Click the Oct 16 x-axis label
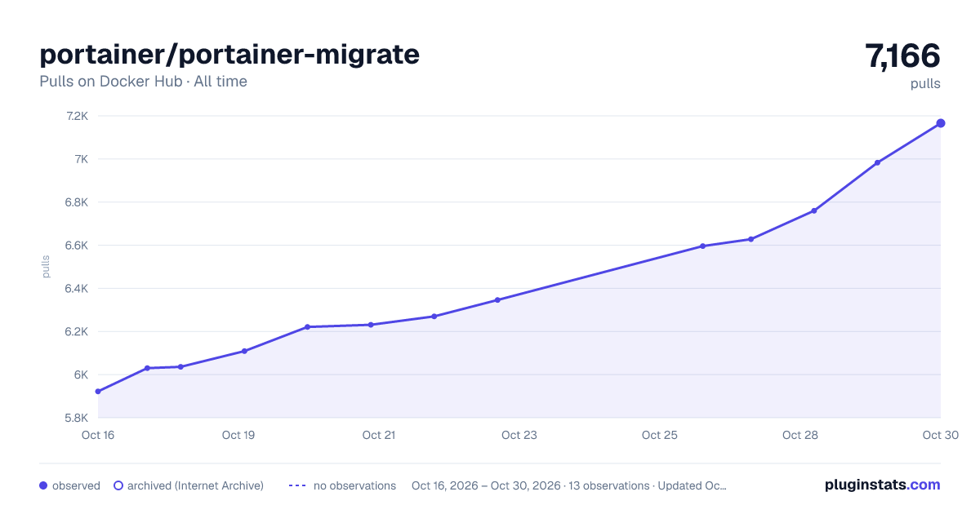This screenshot has height=514, width=980. [x=98, y=435]
